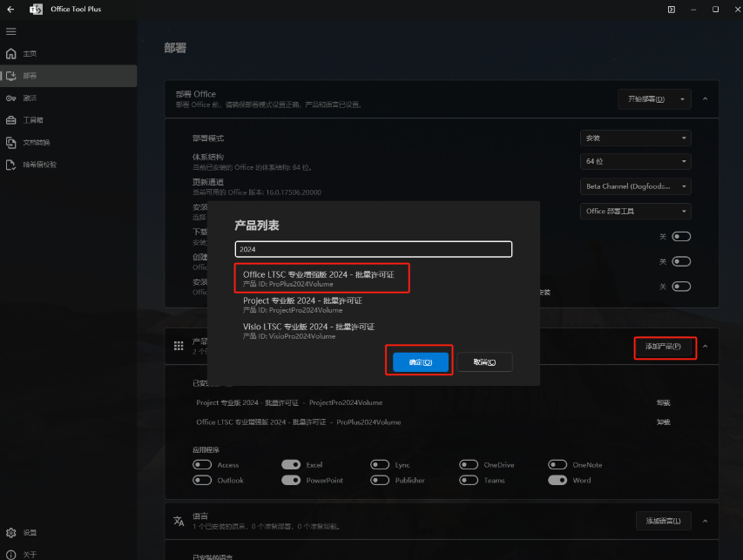Collapse the Language section chevron
The width and height of the screenshot is (743, 560).
click(705, 521)
